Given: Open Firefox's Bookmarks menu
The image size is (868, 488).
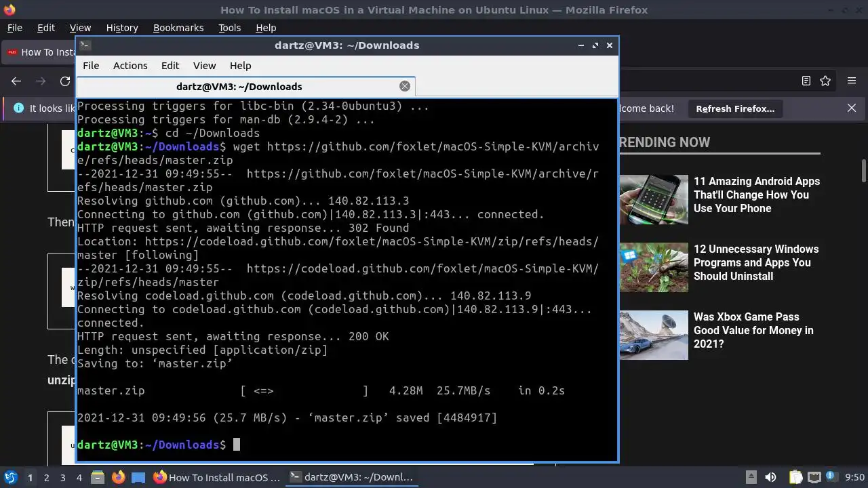Looking at the screenshot, I should click(178, 28).
